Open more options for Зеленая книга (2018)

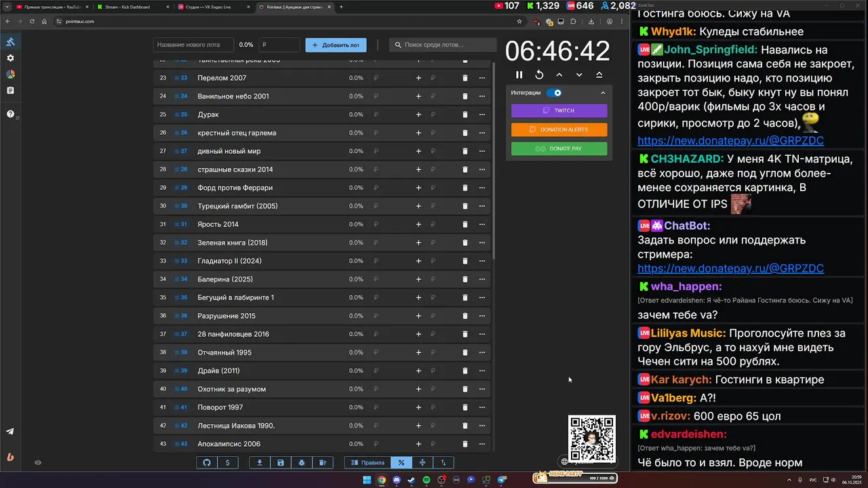pos(482,243)
